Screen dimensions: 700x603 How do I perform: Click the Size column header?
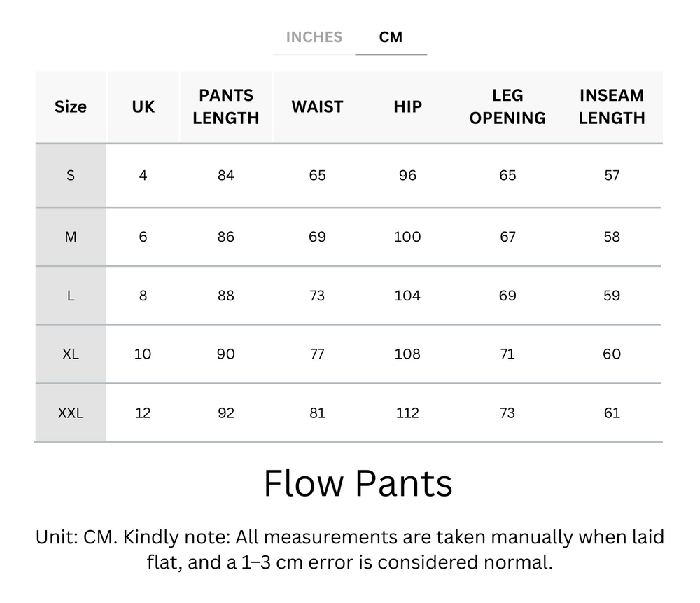71,106
